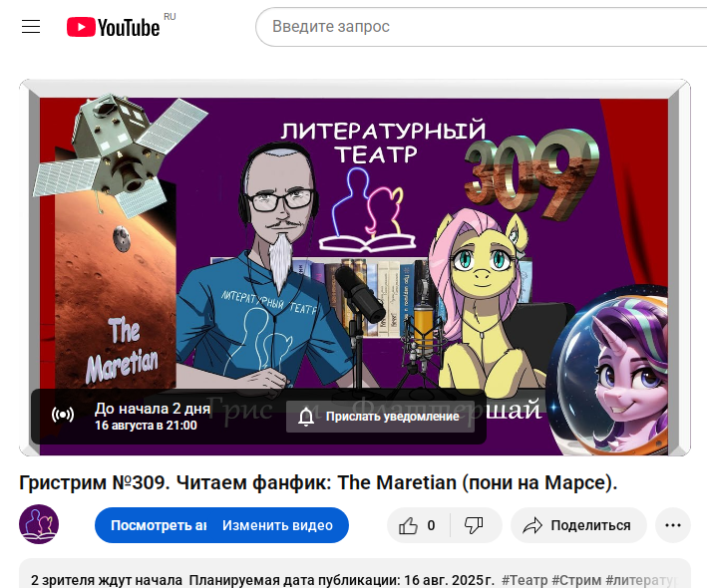
Task: Dislike the video with thumbs down
Action: coord(474,525)
